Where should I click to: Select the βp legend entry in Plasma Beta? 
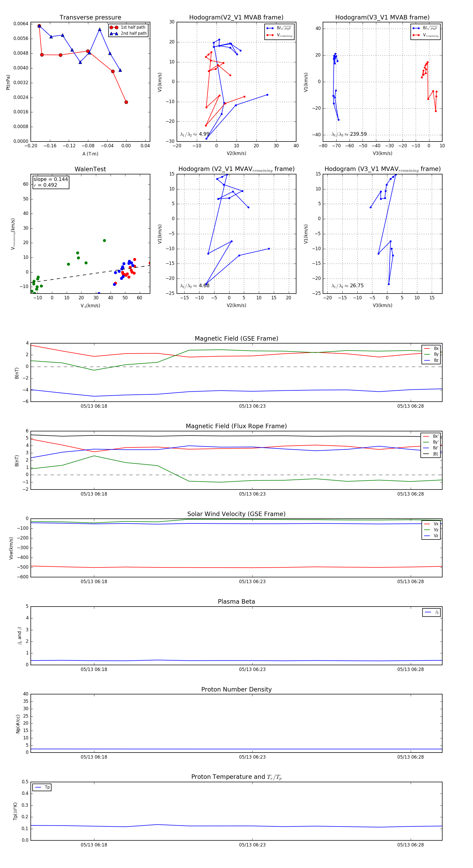click(x=431, y=612)
